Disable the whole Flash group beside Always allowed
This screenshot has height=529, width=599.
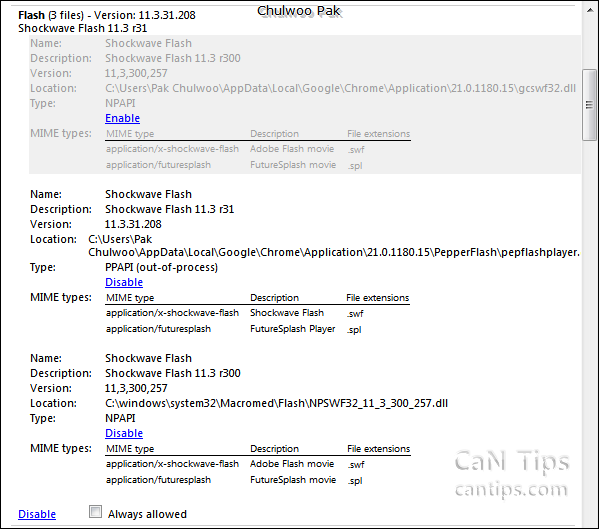point(37,514)
